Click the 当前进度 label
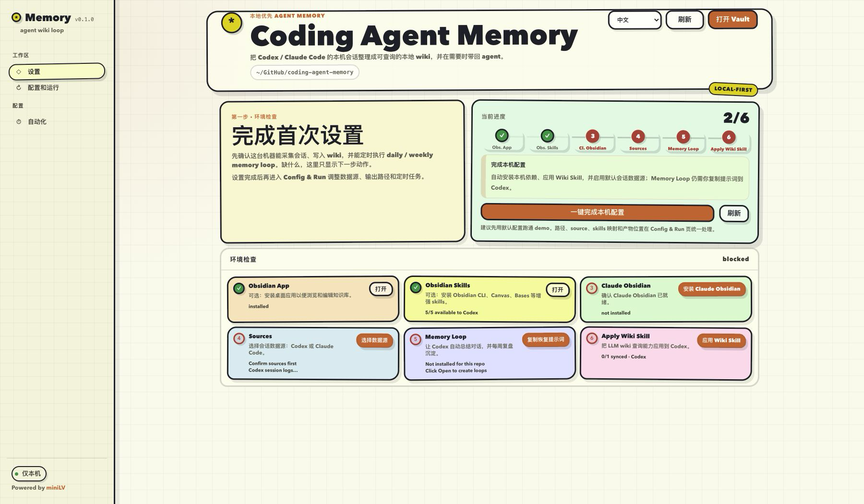The image size is (864, 504). (x=493, y=117)
